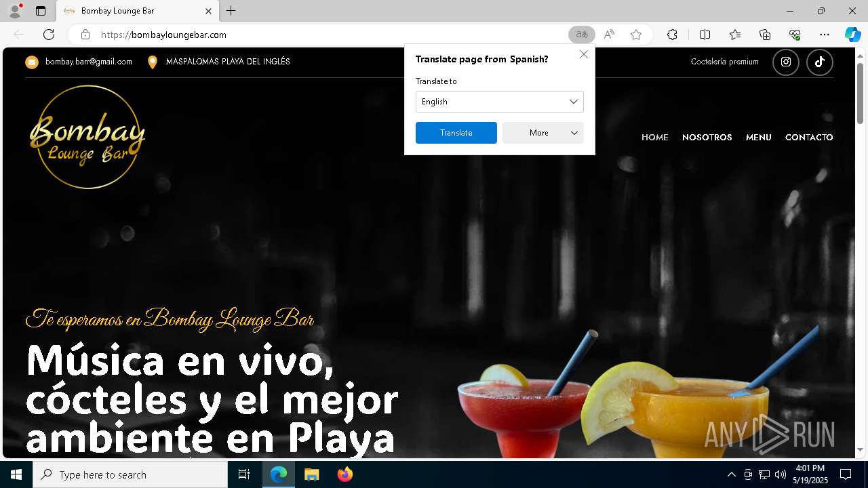Click scrollbar down arrow
The height and width of the screenshot is (488, 868).
pyautogui.click(x=860, y=450)
